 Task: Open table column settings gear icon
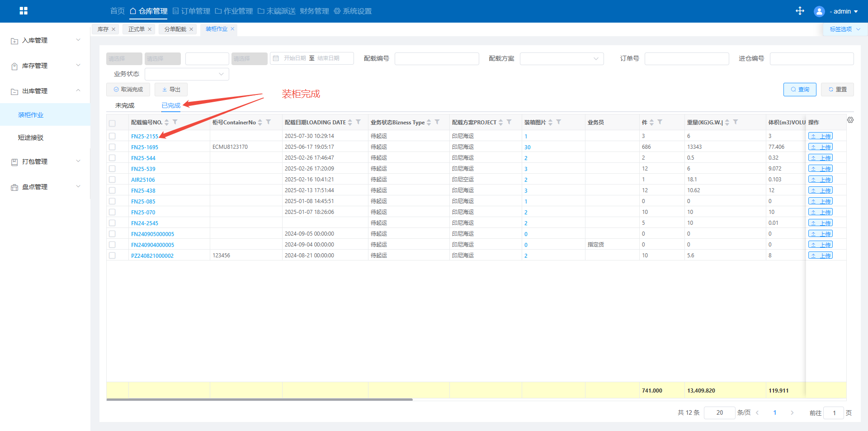(x=850, y=120)
